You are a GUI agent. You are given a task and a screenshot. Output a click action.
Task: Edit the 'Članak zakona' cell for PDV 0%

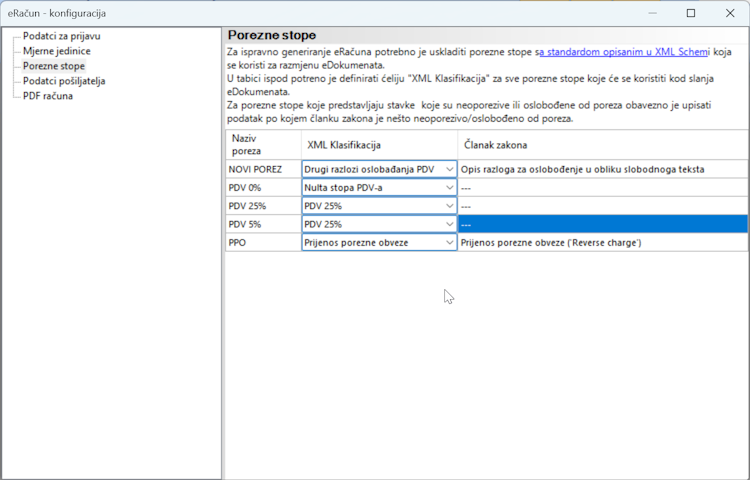602,188
